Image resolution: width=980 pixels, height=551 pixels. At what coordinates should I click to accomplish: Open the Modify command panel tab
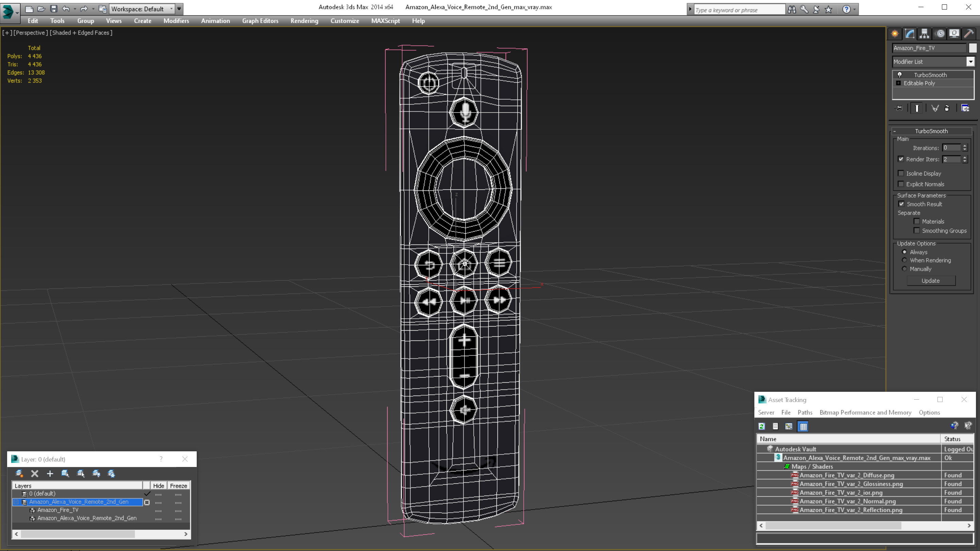click(910, 33)
